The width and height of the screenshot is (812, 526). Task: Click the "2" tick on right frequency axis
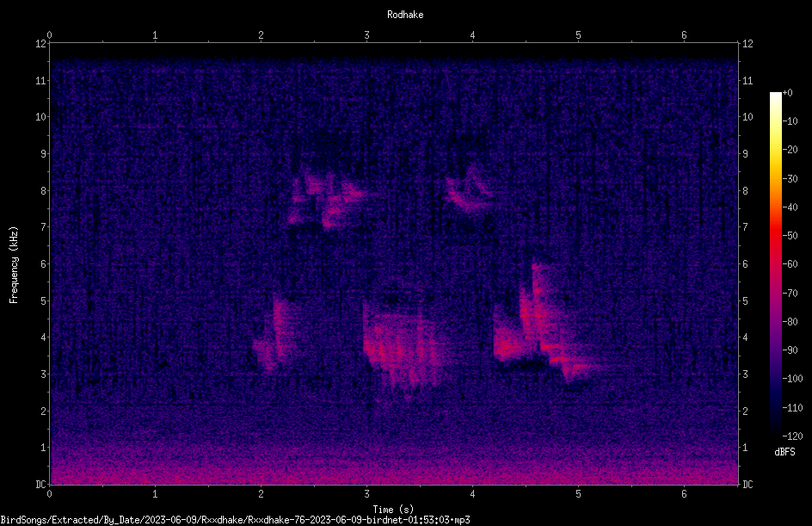tap(745, 411)
